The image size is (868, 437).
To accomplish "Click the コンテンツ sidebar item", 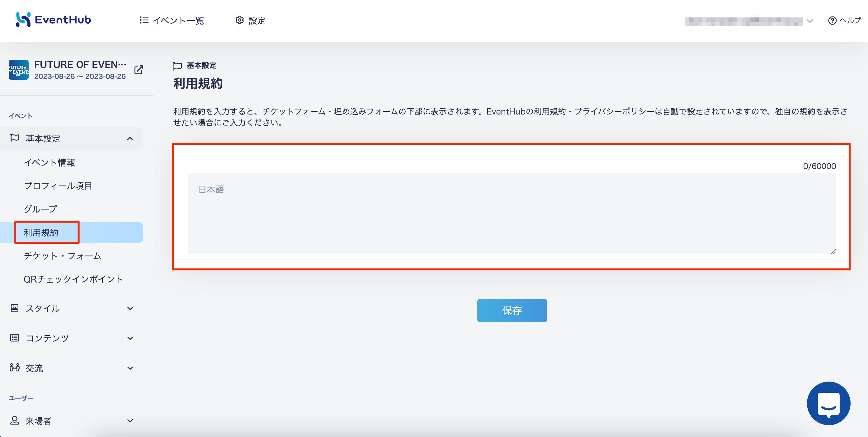I will click(x=71, y=338).
